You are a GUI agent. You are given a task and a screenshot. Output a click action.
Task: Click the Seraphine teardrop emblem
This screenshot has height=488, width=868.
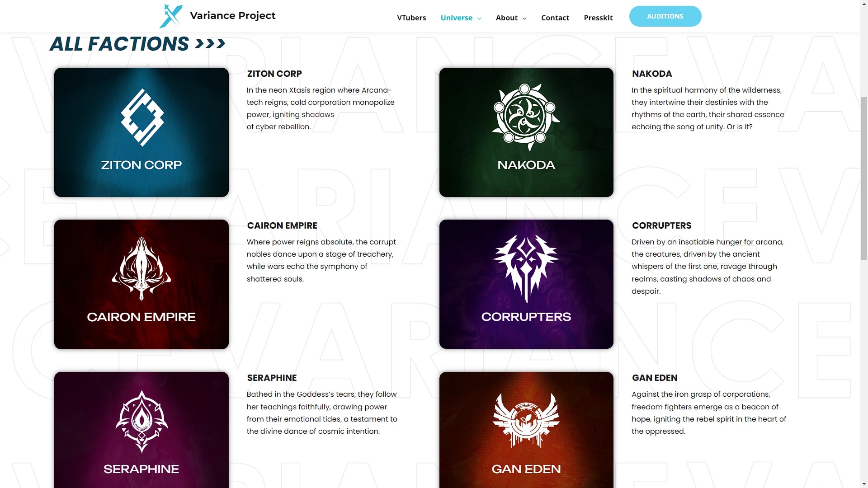coord(142,421)
